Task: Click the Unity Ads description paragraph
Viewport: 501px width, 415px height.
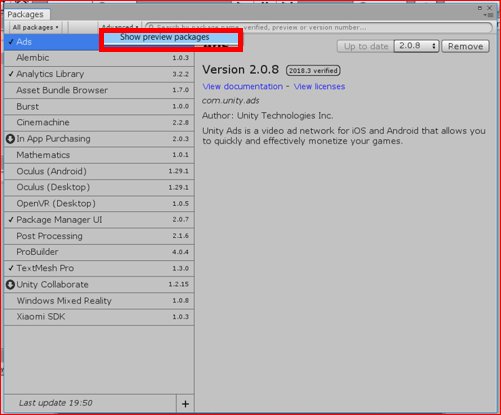Action: [x=344, y=136]
